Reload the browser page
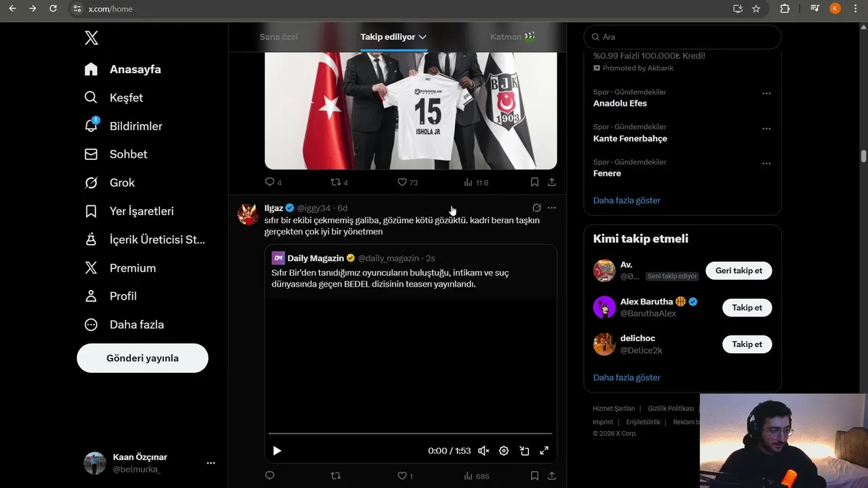This screenshot has height=488, width=868. 53,9
